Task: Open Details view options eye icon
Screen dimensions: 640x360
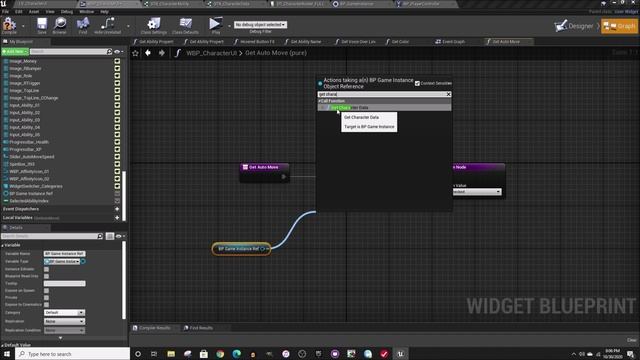Action: 120,236
